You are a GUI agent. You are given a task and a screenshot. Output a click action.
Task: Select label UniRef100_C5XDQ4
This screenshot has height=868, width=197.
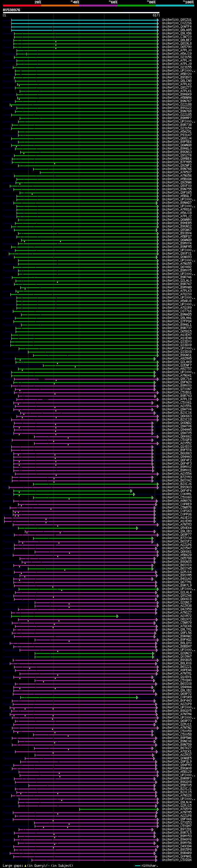pyautogui.click(x=176, y=860)
